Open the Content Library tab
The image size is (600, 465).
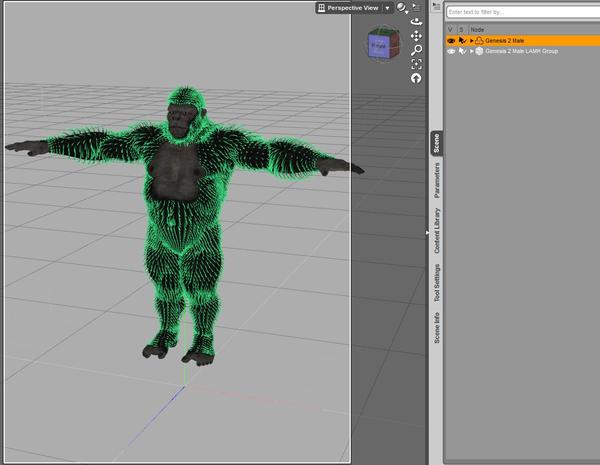coord(437,230)
